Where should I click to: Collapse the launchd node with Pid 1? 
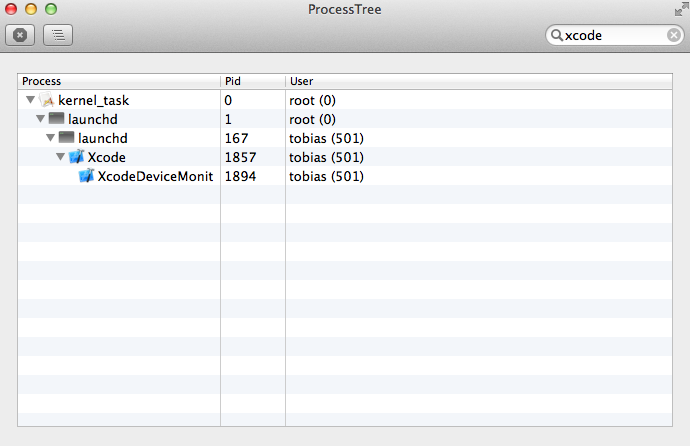pos(40,119)
